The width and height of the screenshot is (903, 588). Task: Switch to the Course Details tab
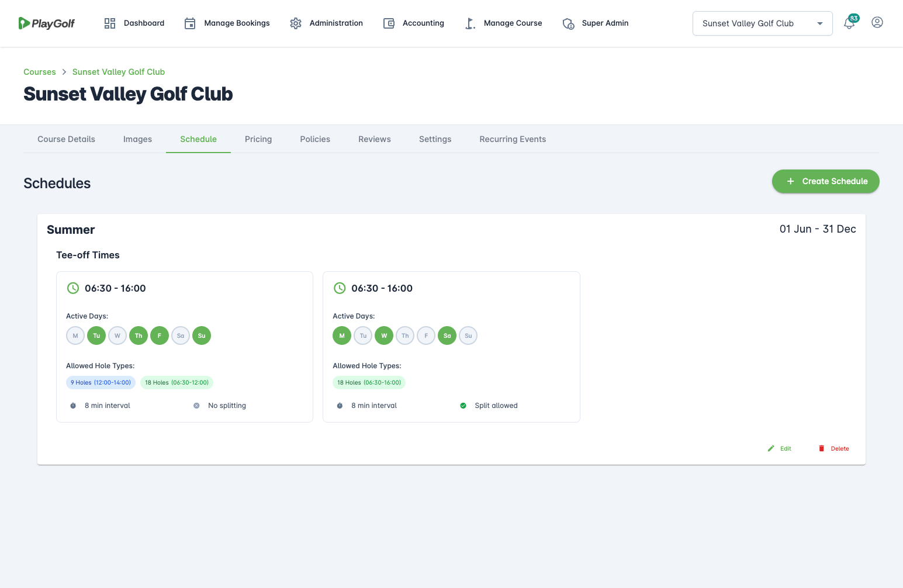pos(66,139)
